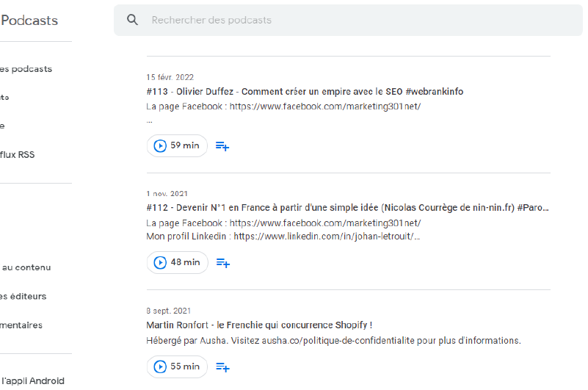Viewport: 588px width, 390px height.
Task: Play the 55 min Martin Ronfort episode
Action: pos(177,366)
